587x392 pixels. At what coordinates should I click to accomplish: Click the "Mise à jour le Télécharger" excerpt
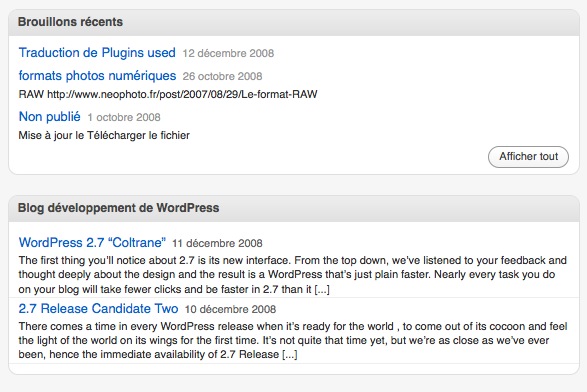104,136
